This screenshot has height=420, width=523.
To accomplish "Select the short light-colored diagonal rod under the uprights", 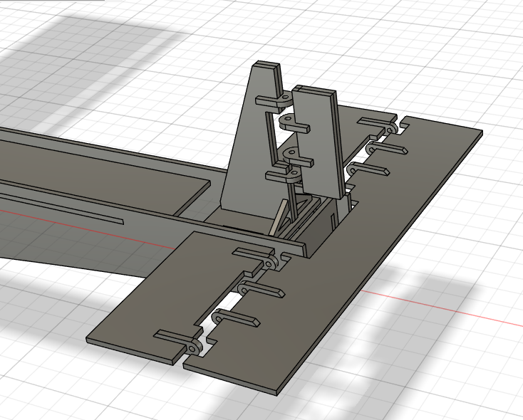I will (277, 217).
